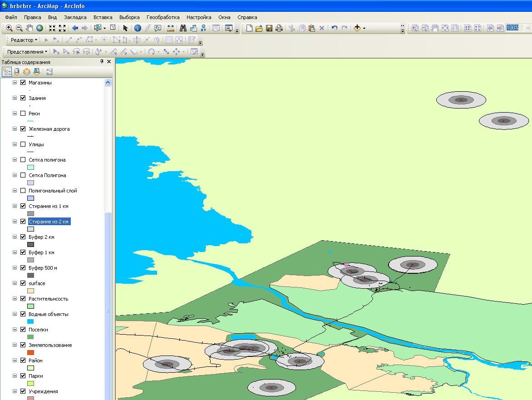Turn on the Улицы layer
The width and height of the screenshot is (532, 400).
click(x=23, y=144)
